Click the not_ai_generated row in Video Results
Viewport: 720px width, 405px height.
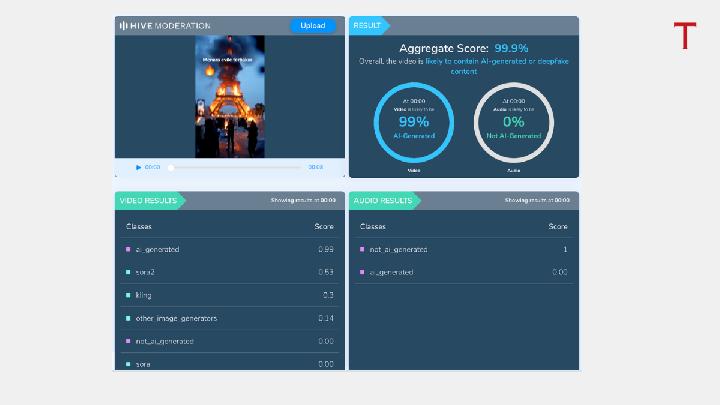(x=230, y=341)
